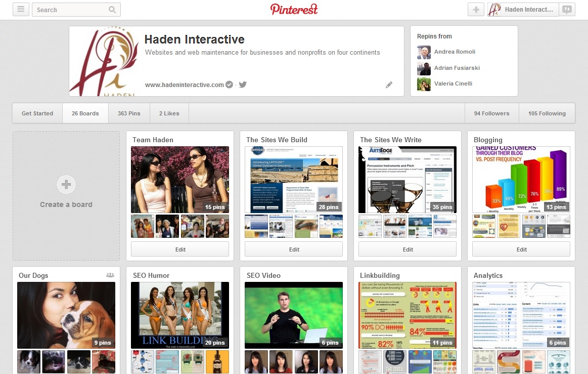The image size is (588, 374).
Task: Select the 2 Likes tab
Action: click(169, 113)
